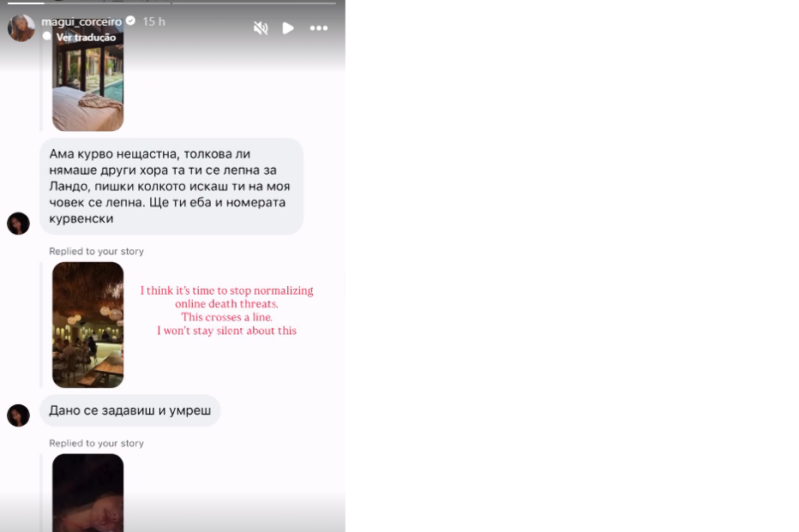This screenshot has height=532, width=799.
Task: Select the long Bulgarian message bubble
Action: click(171, 186)
